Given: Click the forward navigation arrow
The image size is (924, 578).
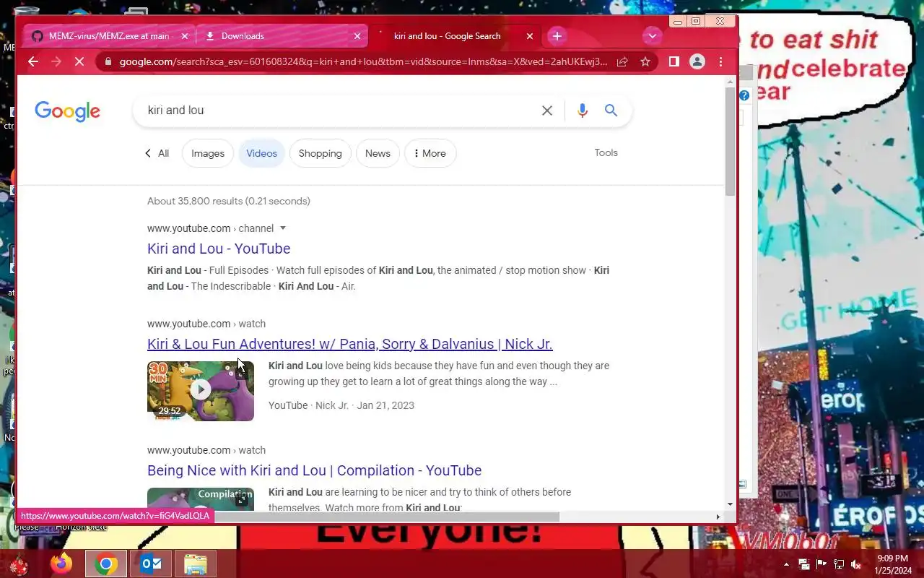Looking at the screenshot, I should (56, 62).
